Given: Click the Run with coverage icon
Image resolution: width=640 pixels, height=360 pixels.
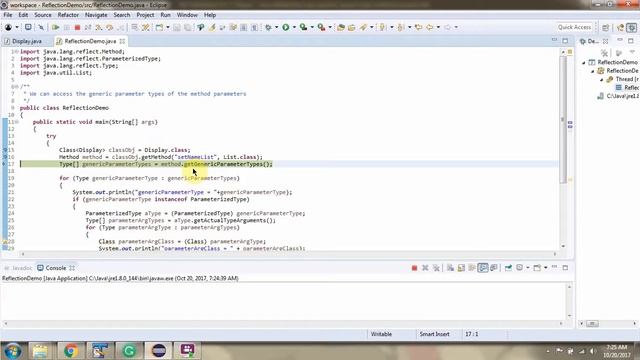Looking at the screenshot, I should click(303, 27).
